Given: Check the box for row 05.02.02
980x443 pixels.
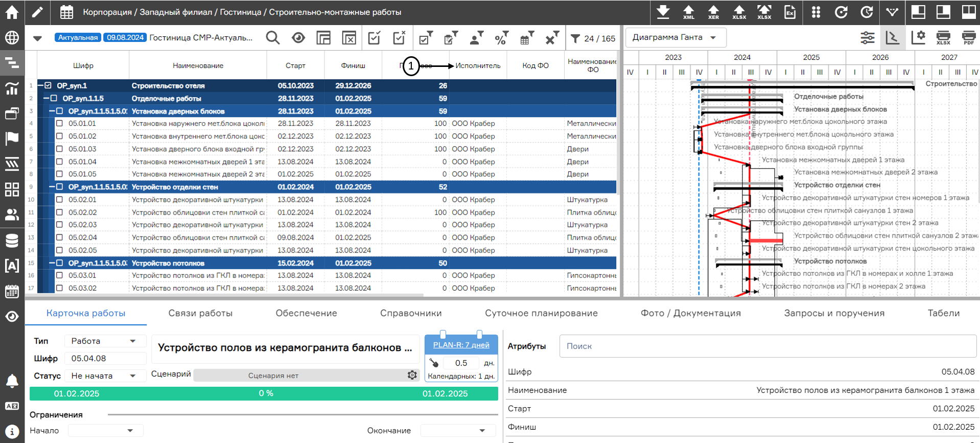Looking at the screenshot, I should coord(59,213).
